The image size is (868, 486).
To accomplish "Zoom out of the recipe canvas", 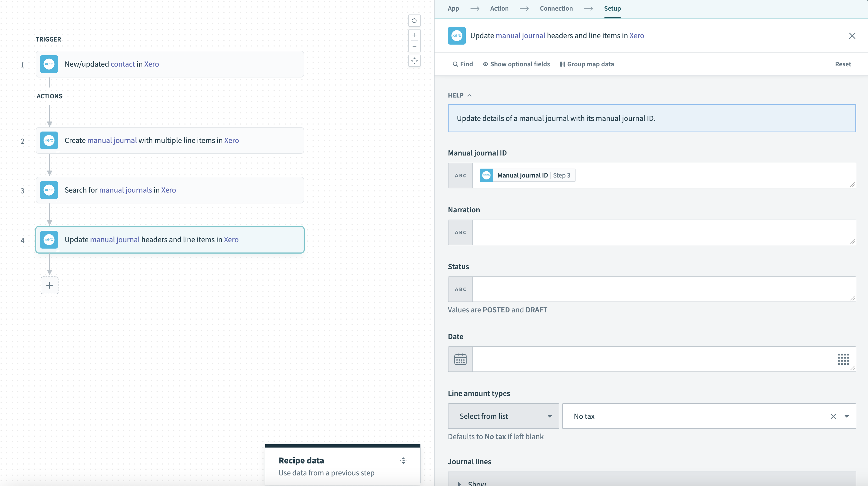I will coord(414,46).
